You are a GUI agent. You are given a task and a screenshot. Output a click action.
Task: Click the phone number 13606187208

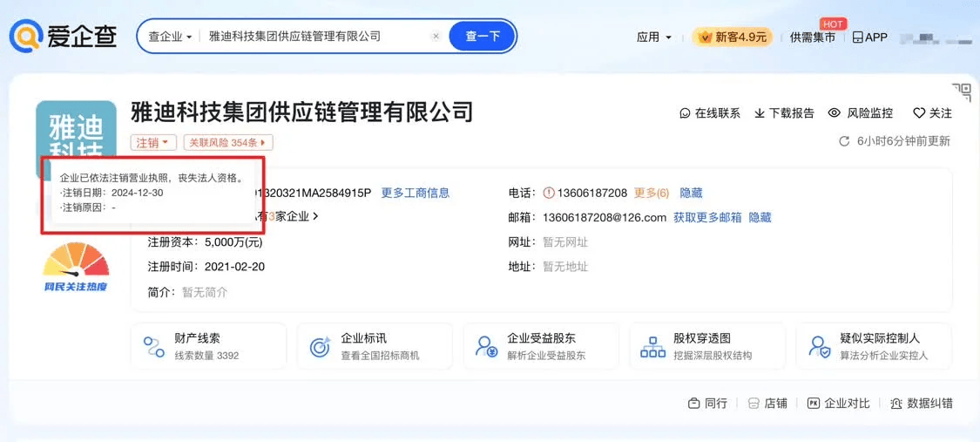click(x=592, y=194)
